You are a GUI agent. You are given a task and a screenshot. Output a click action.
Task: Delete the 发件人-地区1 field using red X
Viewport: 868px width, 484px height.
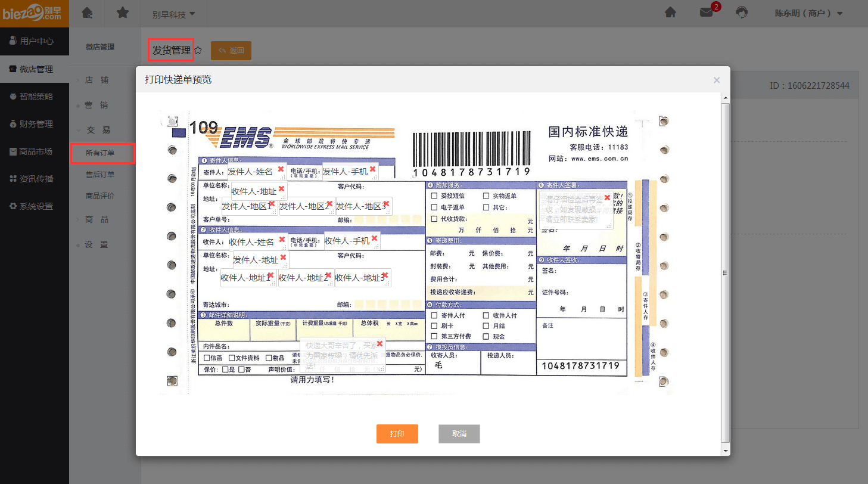coord(272,204)
